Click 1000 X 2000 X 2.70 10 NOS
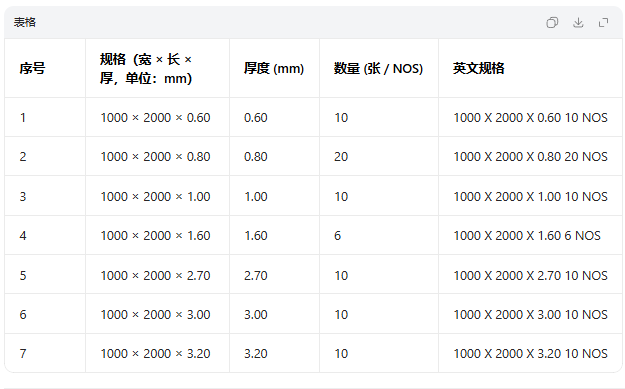The height and width of the screenshot is (389, 625). pyautogui.click(x=531, y=275)
